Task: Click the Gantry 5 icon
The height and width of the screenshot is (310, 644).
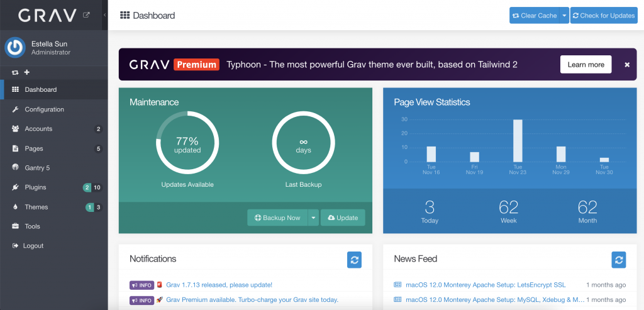Action: [15, 167]
